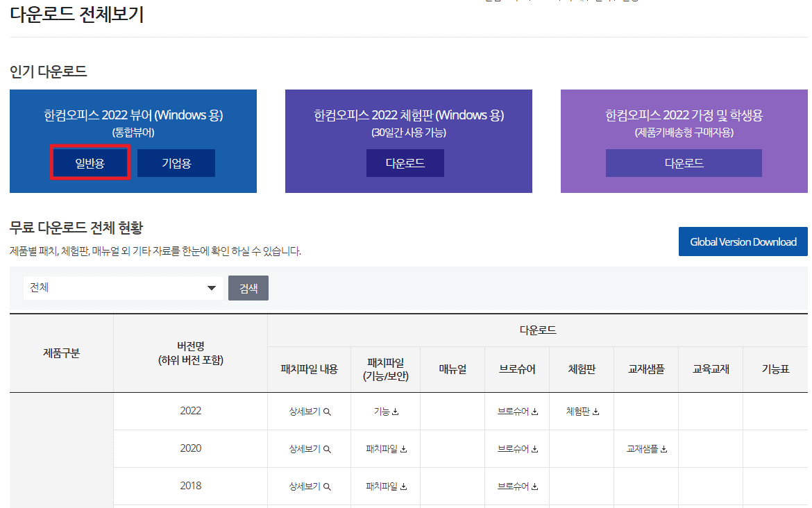Click the 기능표 column header
812x508 pixels.
(775, 369)
